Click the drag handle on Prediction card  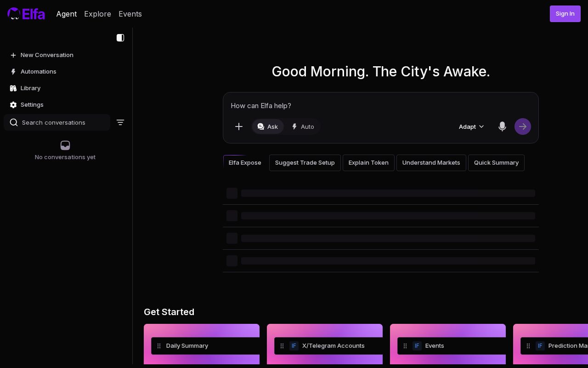coord(528,346)
